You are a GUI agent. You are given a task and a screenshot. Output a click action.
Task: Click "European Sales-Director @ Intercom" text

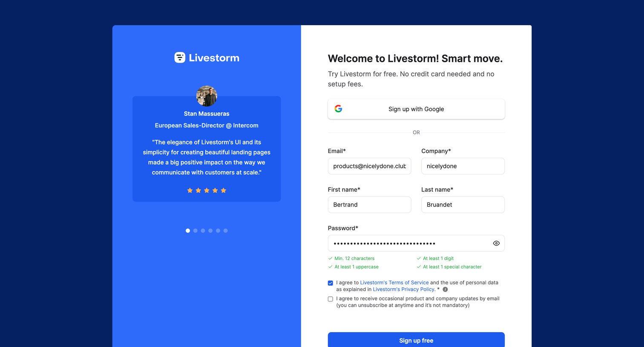207,125
